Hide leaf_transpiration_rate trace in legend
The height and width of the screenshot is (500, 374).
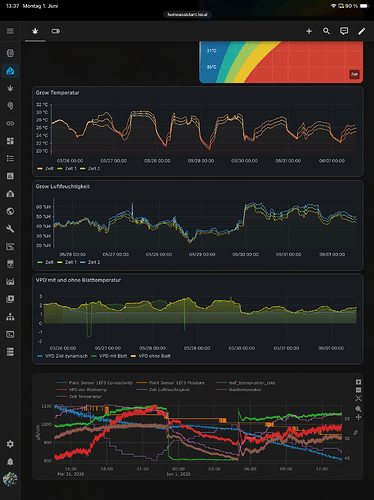tap(246, 383)
